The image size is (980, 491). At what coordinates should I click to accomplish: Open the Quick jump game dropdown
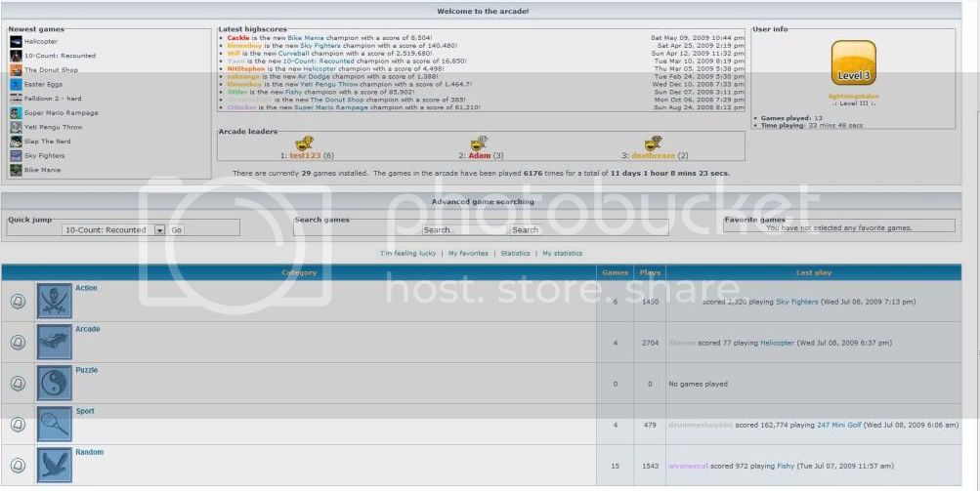(x=159, y=230)
